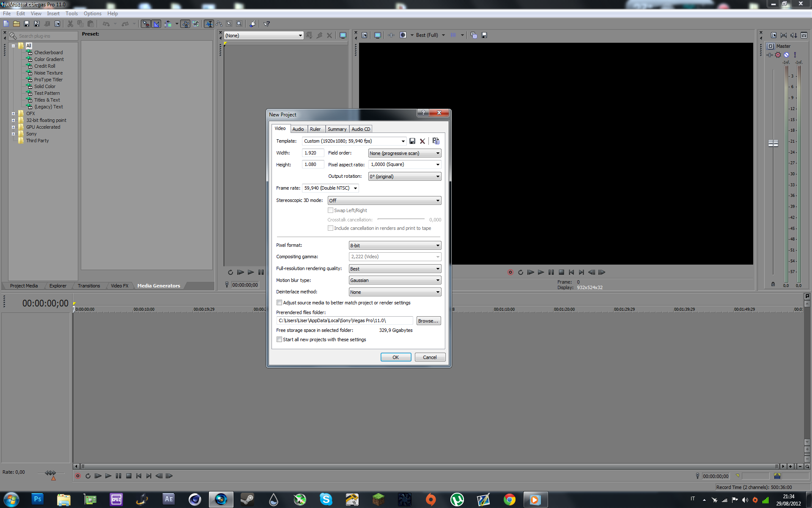Select Checkerboard in media generators list
The height and width of the screenshot is (508, 812).
click(48, 52)
